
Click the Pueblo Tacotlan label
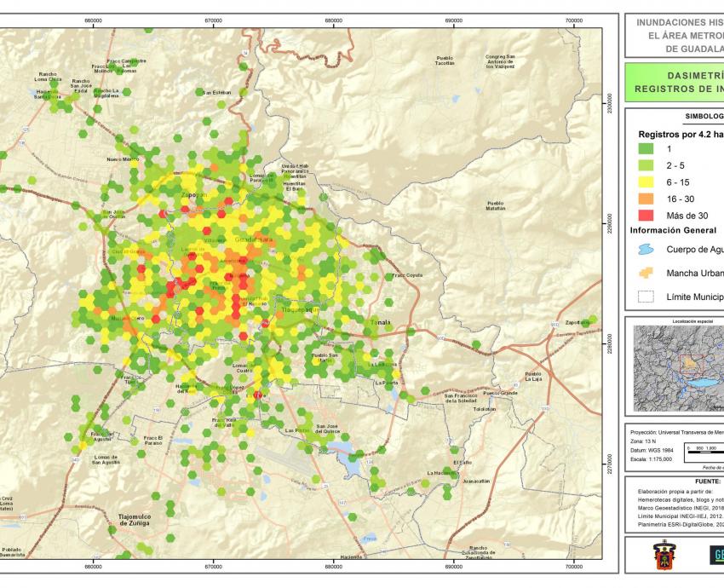tap(445, 61)
